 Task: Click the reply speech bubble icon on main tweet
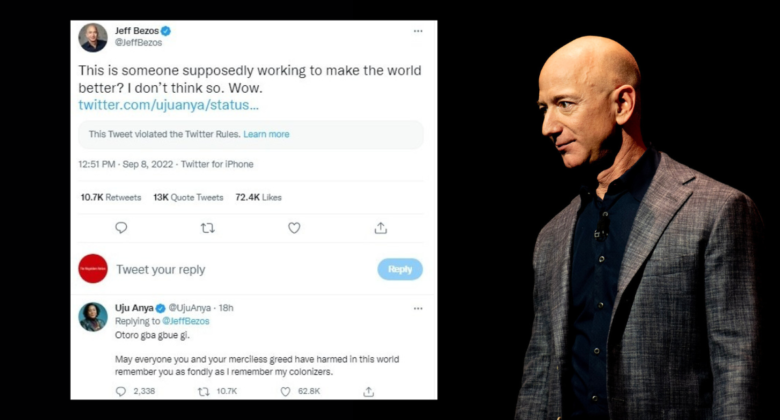(121, 228)
